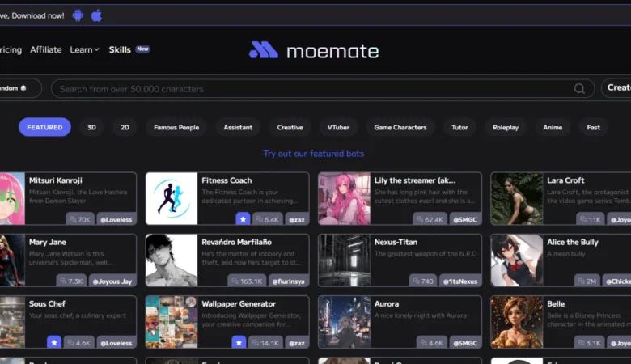Click the star badge on Sous Chef

pos(54,343)
